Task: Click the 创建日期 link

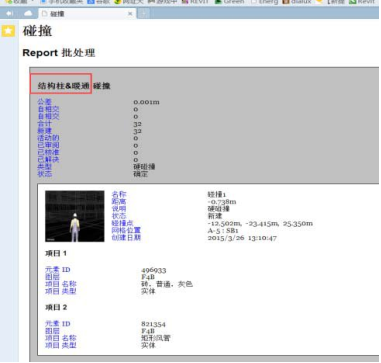Action: (126, 238)
